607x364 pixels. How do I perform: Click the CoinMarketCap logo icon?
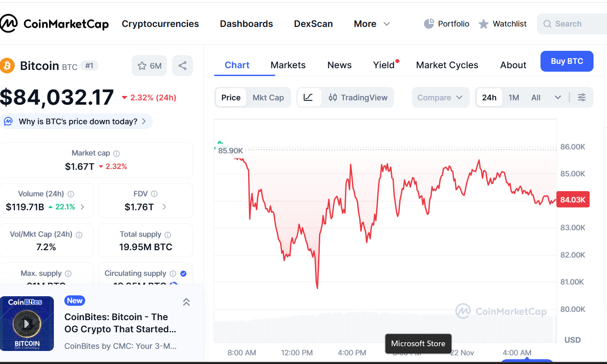click(9, 23)
